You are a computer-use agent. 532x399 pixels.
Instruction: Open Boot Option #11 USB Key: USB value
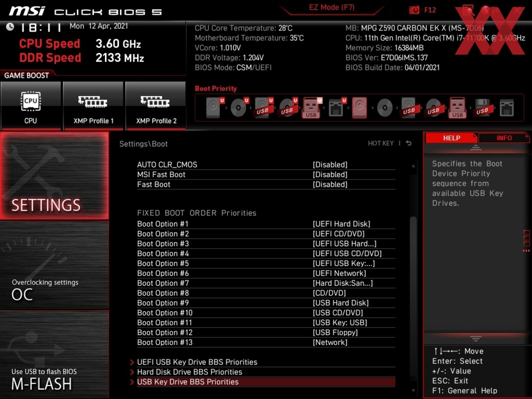[340, 322]
